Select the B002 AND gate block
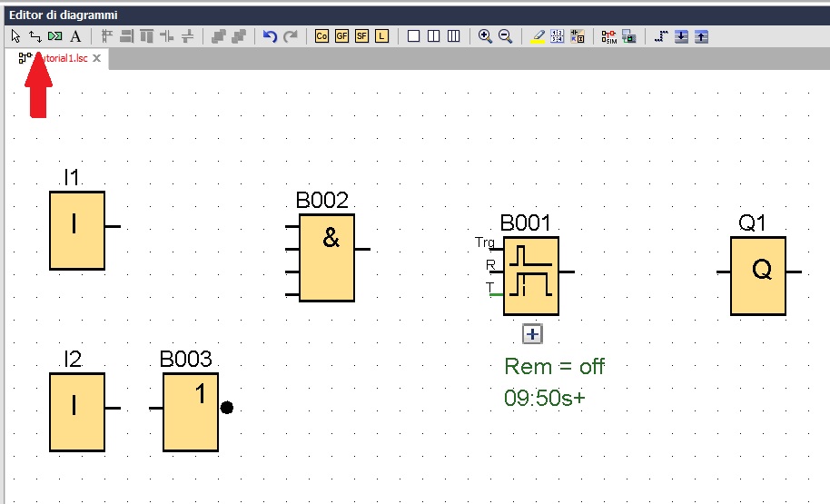This screenshot has height=504, width=830. (327, 258)
